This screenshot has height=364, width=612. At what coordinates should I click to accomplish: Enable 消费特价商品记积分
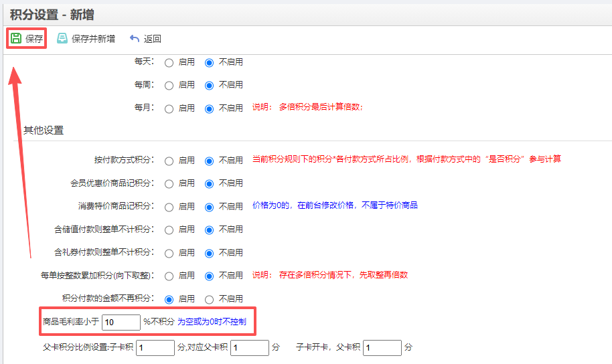coord(169,206)
